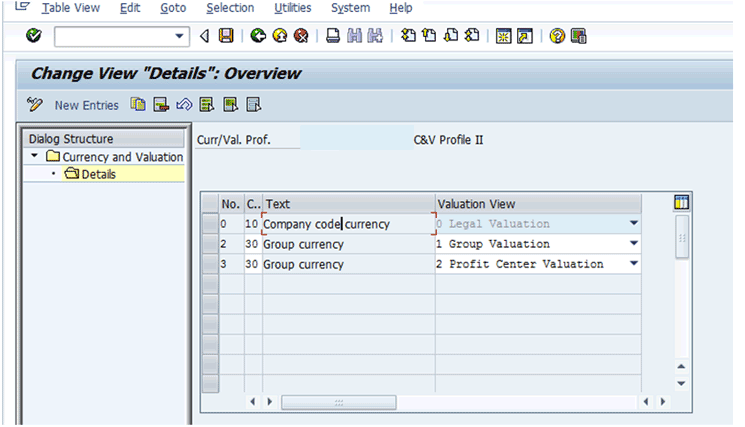Select the Profit Center Valuation row selector

pyautogui.click(x=209, y=264)
